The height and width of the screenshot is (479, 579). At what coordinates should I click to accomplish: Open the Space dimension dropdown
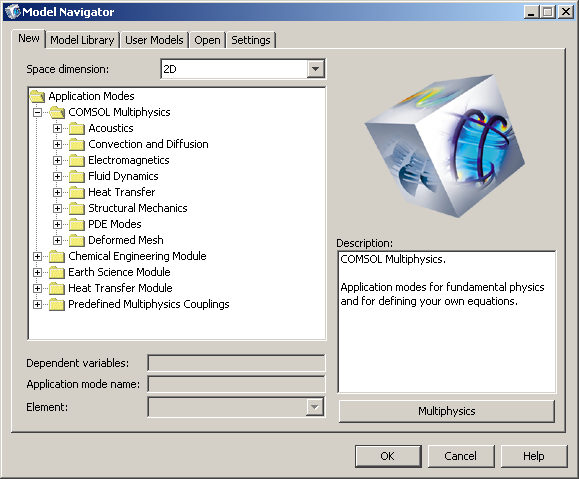315,69
